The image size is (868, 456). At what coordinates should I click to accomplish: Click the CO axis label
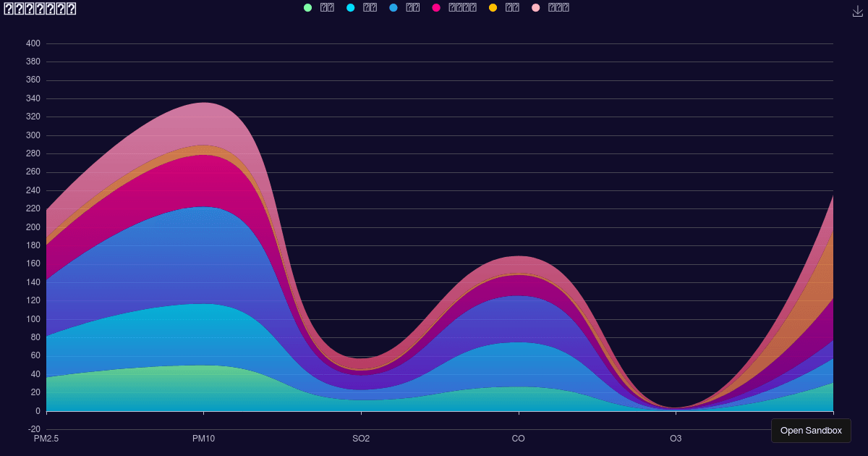[517, 439]
